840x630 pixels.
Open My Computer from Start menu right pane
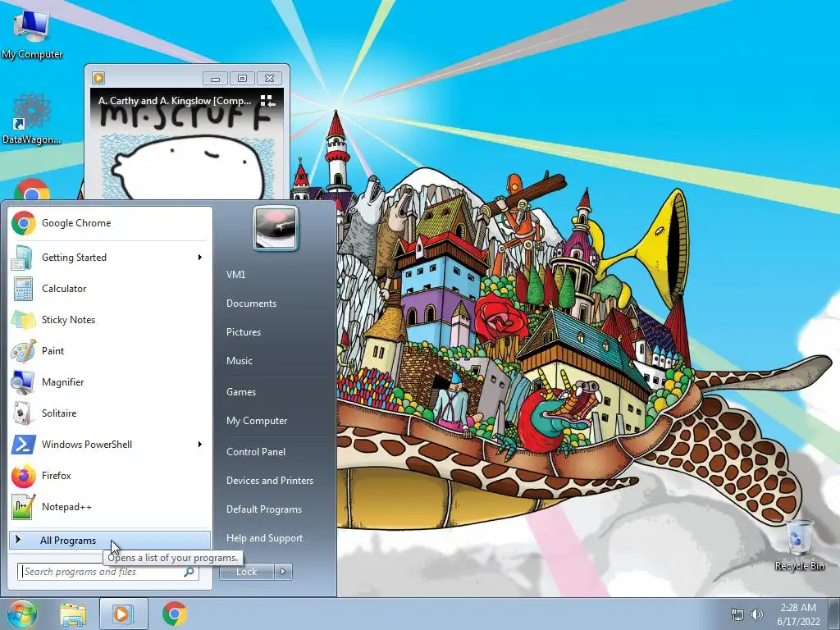tap(257, 421)
